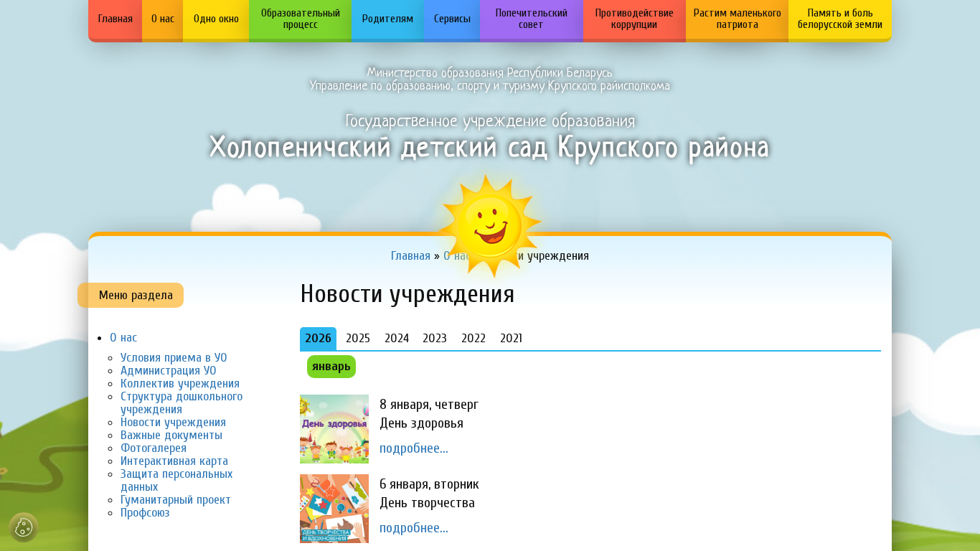
Task: Open День творчества news thumbnail
Action: (334, 509)
